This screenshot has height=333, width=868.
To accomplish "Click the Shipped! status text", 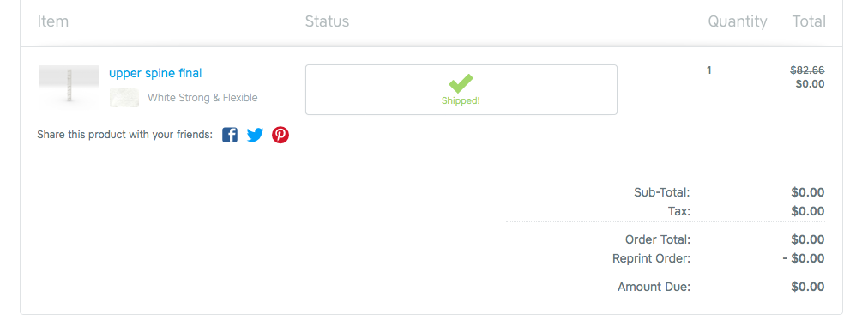I will click(461, 101).
